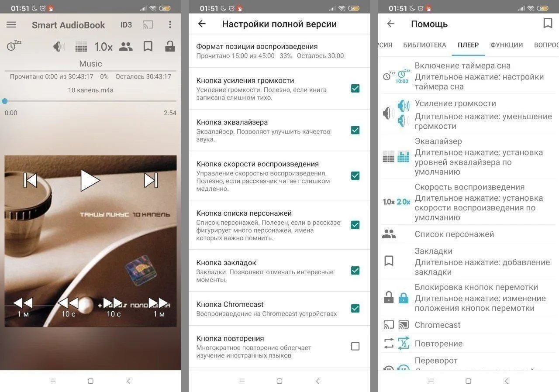Image resolution: width=559 pixels, height=392 pixels.
Task: Tap Android home button below the player
Action: coord(90,381)
